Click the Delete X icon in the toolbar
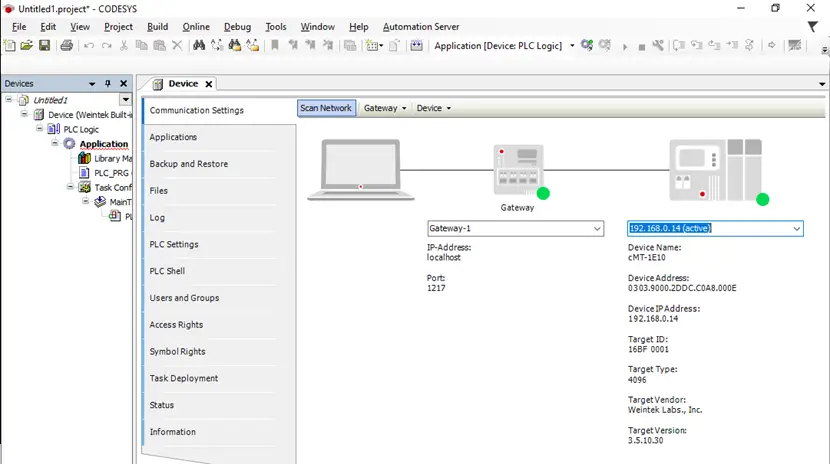The image size is (830, 464). click(x=177, y=46)
